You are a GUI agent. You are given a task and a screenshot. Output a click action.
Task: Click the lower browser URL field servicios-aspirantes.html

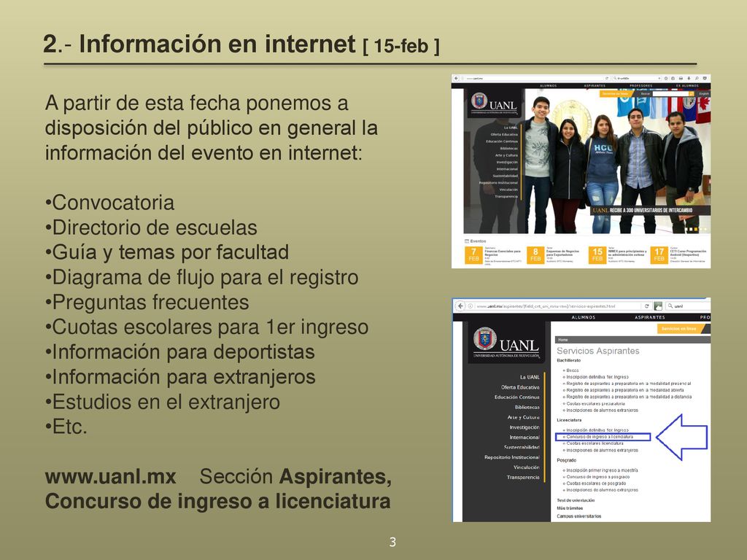coord(559,306)
